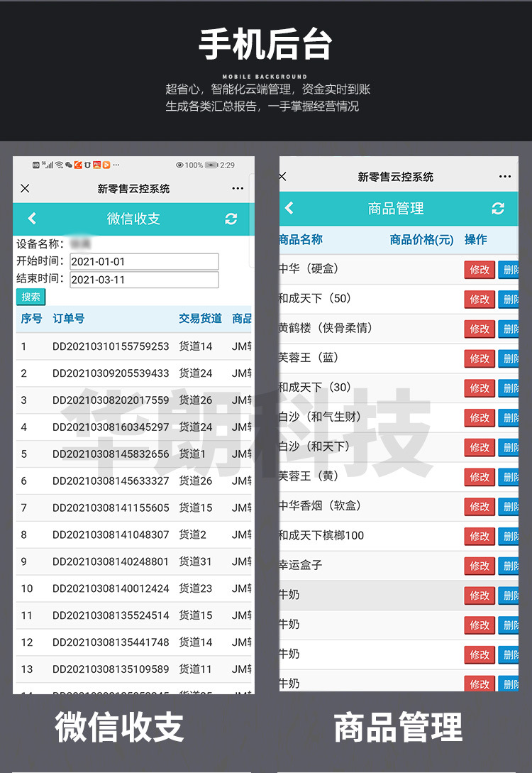
Task: Select order DD20210308145832656
Action: [111, 454]
